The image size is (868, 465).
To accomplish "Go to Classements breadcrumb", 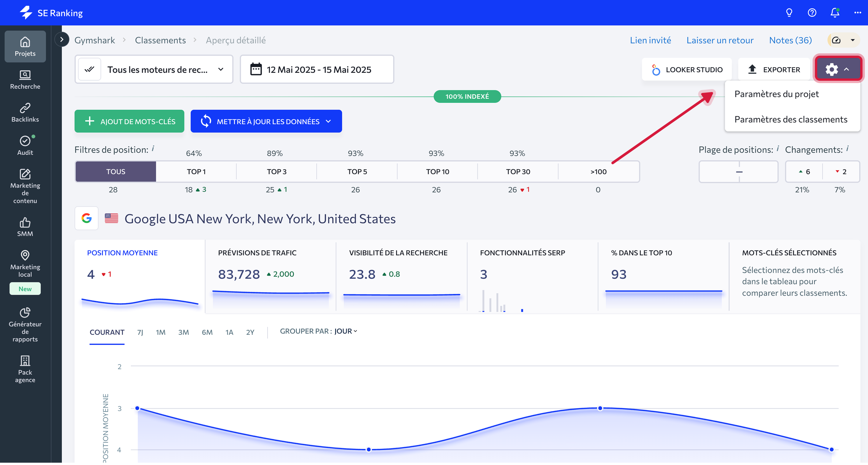I will click(160, 40).
